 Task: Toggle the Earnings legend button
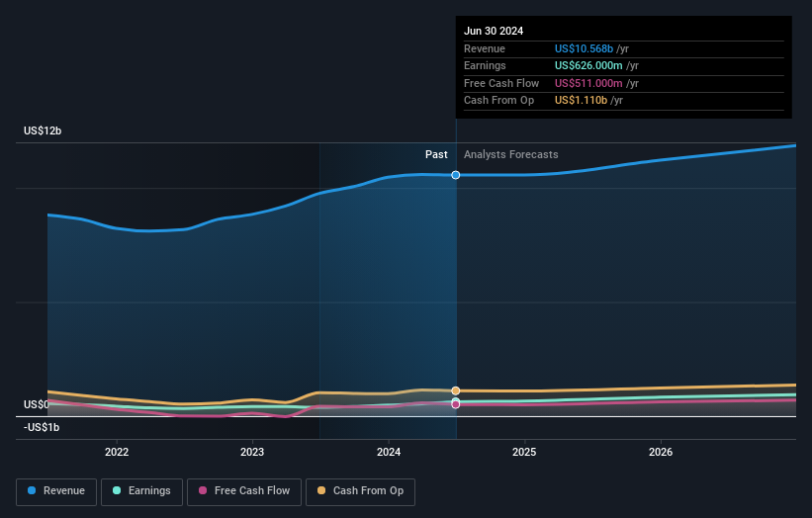click(x=141, y=491)
